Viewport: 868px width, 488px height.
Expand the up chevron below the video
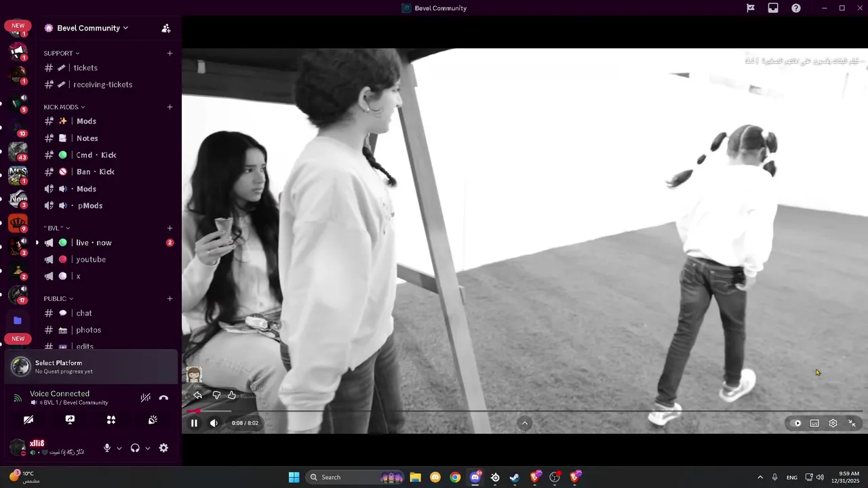[x=524, y=423]
